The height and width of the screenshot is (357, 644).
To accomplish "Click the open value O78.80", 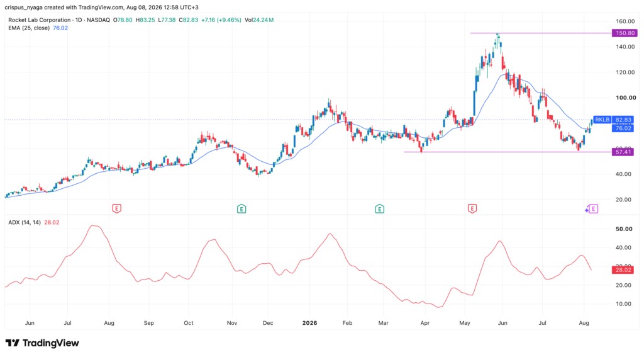I will tap(123, 20).
